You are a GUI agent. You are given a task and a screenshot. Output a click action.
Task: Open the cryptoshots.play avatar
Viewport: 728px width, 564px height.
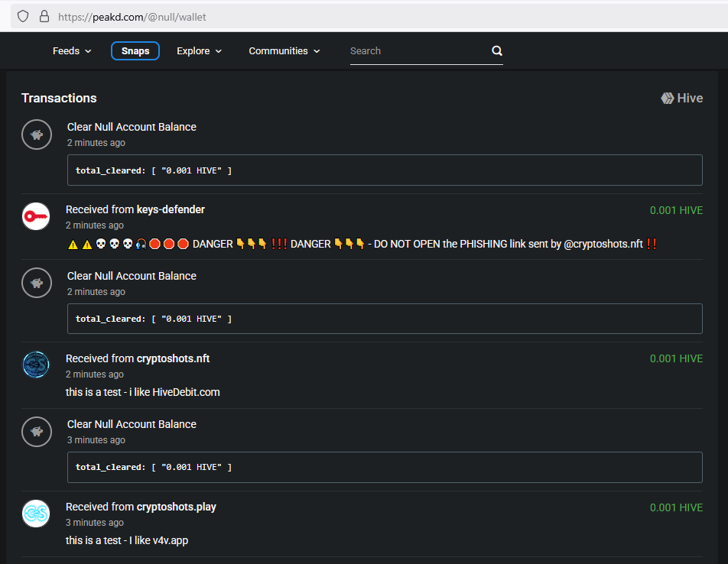pyautogui.click(x=36, y=514)
